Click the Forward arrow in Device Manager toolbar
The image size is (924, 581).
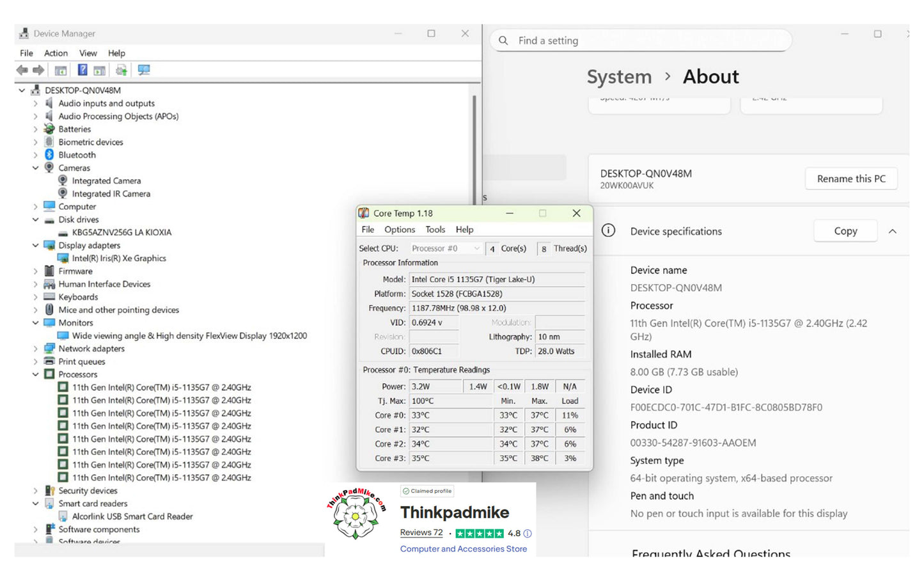38,70
